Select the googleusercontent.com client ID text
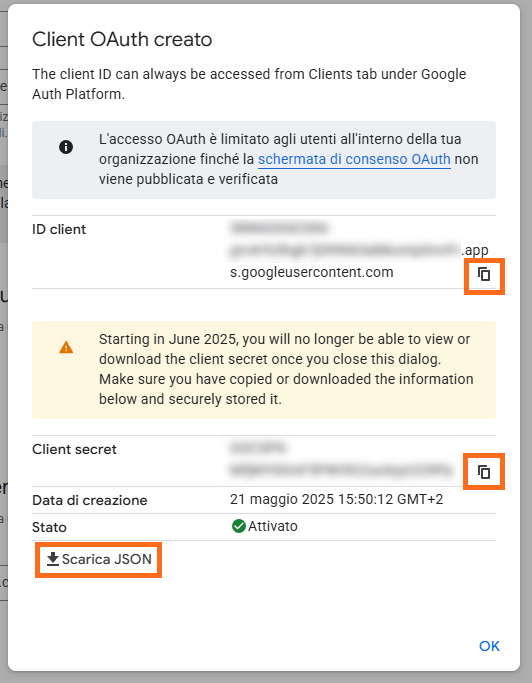The height and width of the screenshot is (683, 532). tap(359, 250)
